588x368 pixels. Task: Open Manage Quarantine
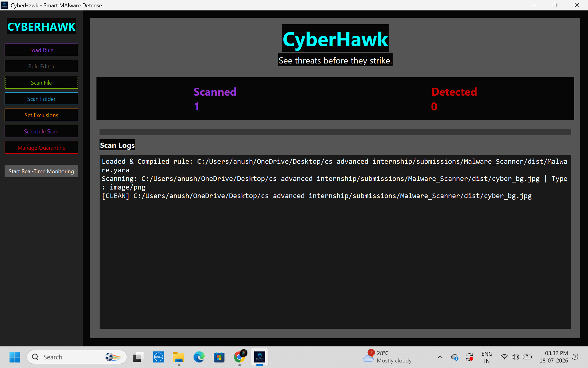[41, 148]
